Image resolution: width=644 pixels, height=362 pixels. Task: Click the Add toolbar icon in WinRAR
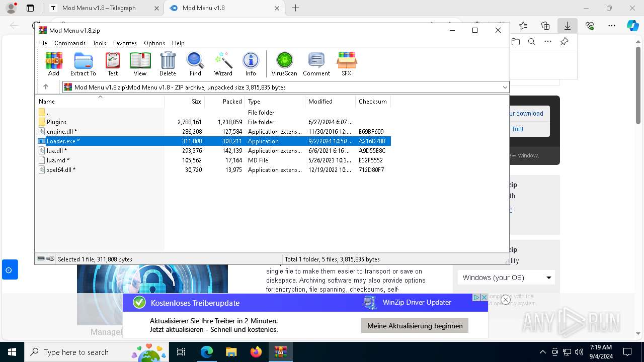click(54, 64)
